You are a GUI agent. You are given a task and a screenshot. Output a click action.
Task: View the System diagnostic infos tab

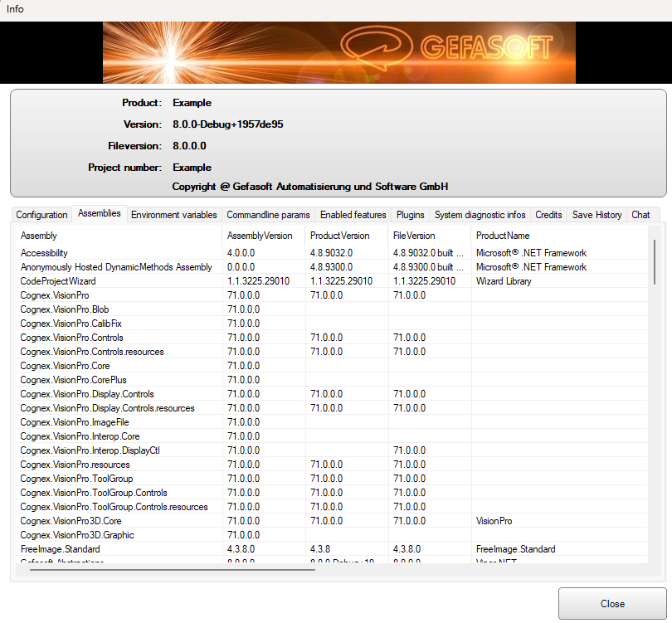click(x=480, y=215)
